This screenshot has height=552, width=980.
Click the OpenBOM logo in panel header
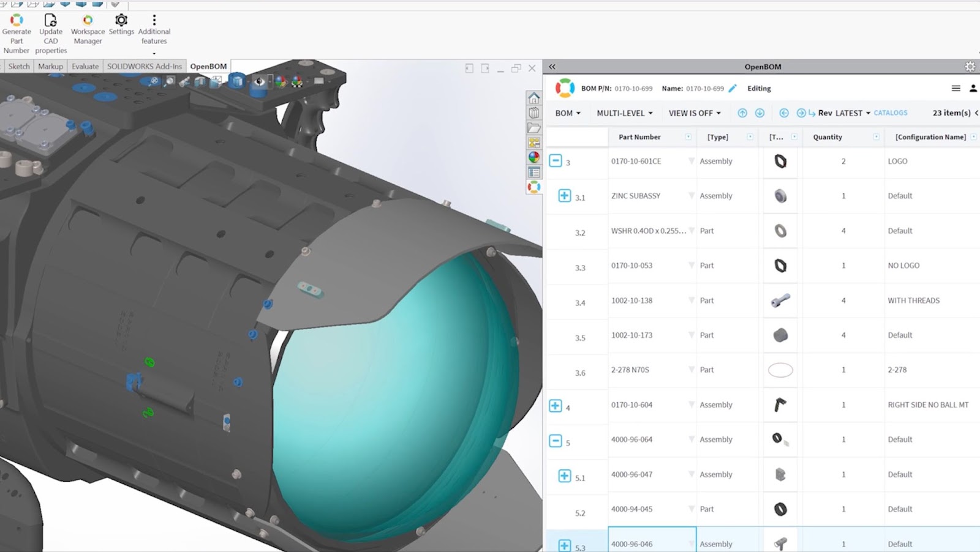(x=565, y=88)
